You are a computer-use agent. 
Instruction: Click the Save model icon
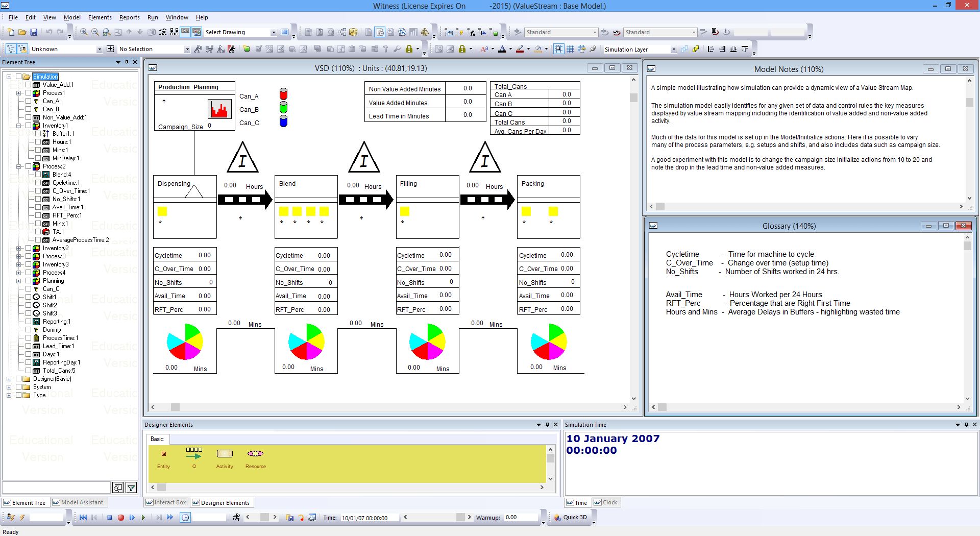35,32
